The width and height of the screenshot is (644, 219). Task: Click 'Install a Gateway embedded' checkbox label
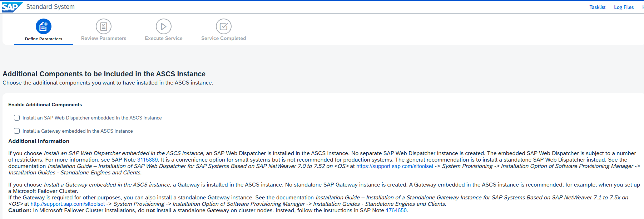click(78, 131)
